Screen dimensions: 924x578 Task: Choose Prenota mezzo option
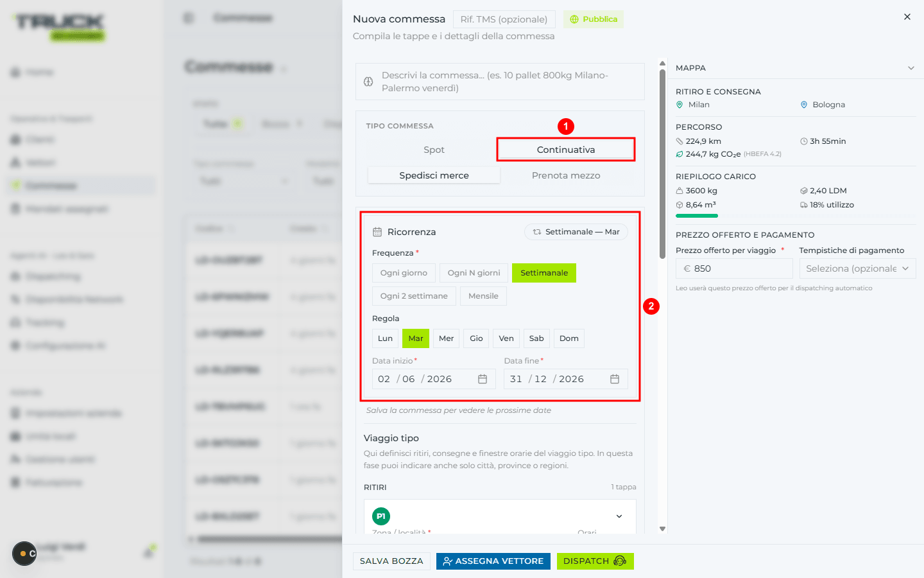click(x=566, y=175)
